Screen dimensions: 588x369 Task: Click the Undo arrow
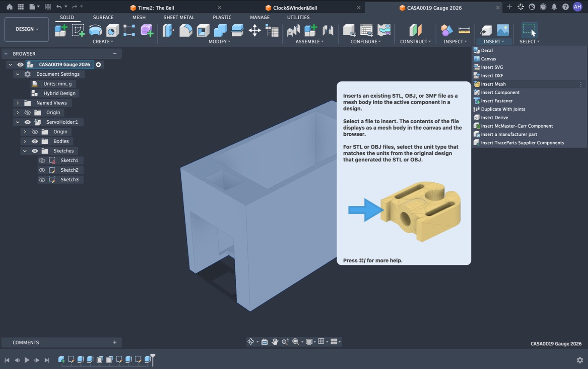point(59,7)
